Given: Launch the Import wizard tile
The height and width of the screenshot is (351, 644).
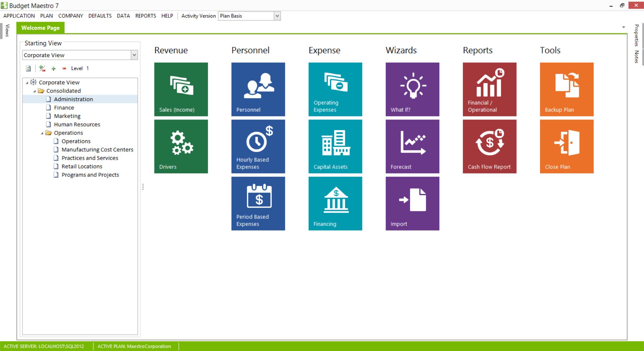Looking at the screenshot, I should click(413, 203).
